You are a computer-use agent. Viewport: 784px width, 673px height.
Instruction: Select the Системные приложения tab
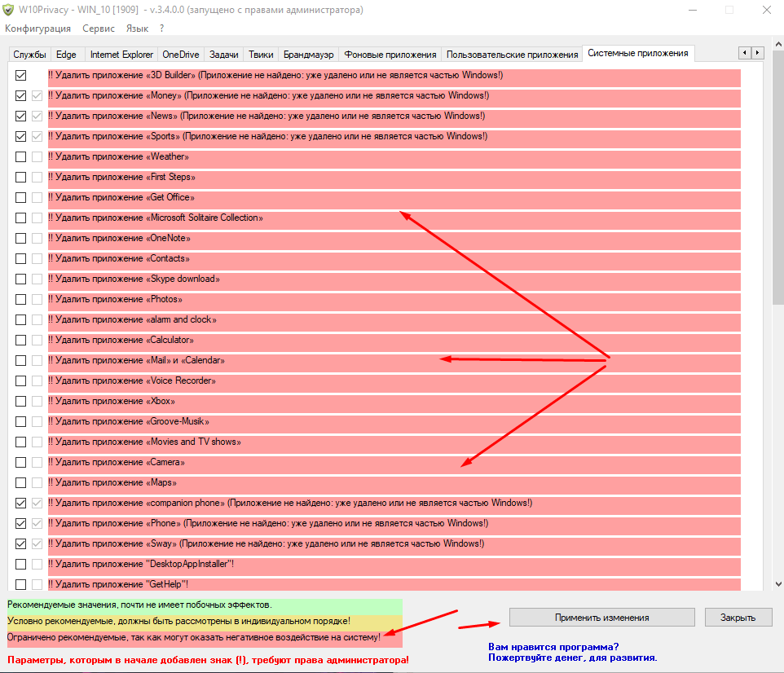tap(638, 53)
